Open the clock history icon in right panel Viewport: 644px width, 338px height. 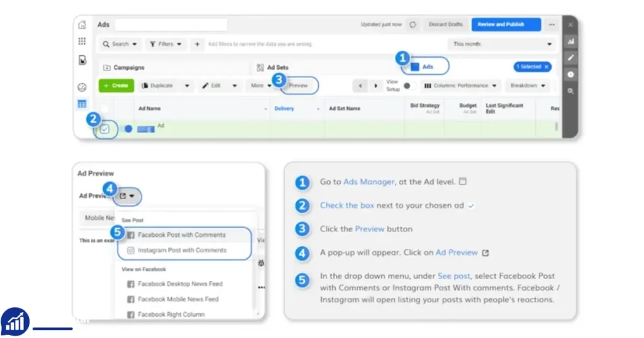pos(570,74)
